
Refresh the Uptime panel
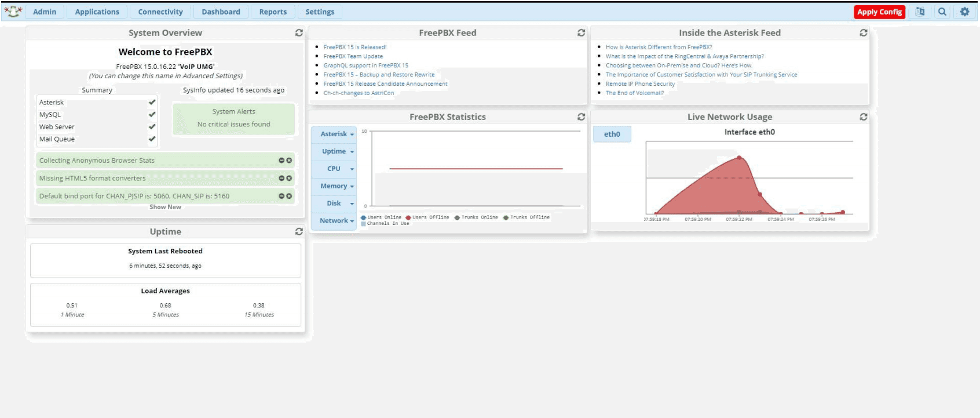[299, 232]
